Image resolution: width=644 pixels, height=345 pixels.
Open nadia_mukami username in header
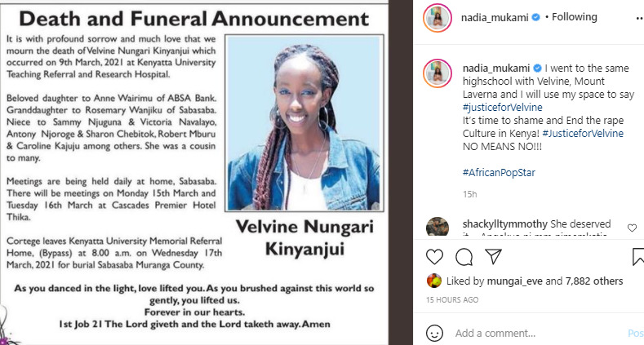click(x=495, y=17)
